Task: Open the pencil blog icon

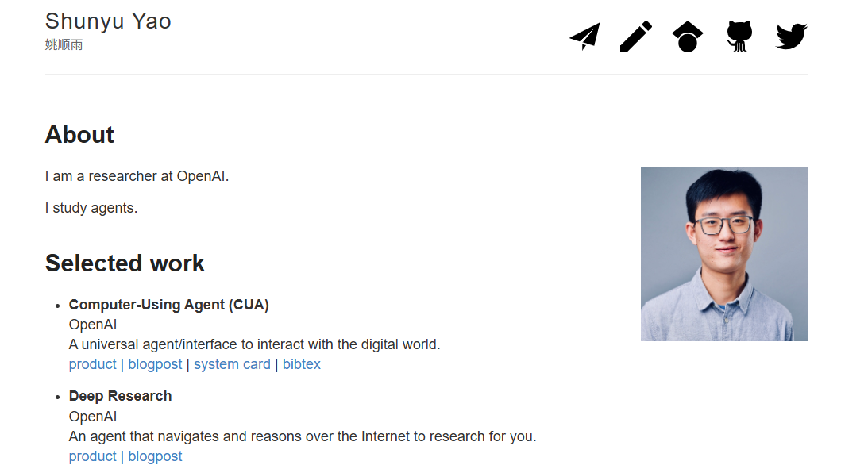Action: pyautogui.click(x=635, y=37)
